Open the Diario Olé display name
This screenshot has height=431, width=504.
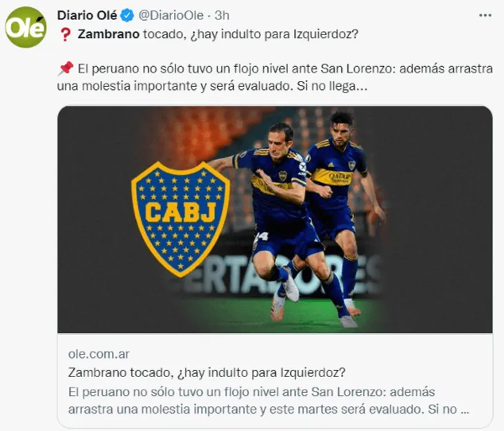click(x=87, y=15)
